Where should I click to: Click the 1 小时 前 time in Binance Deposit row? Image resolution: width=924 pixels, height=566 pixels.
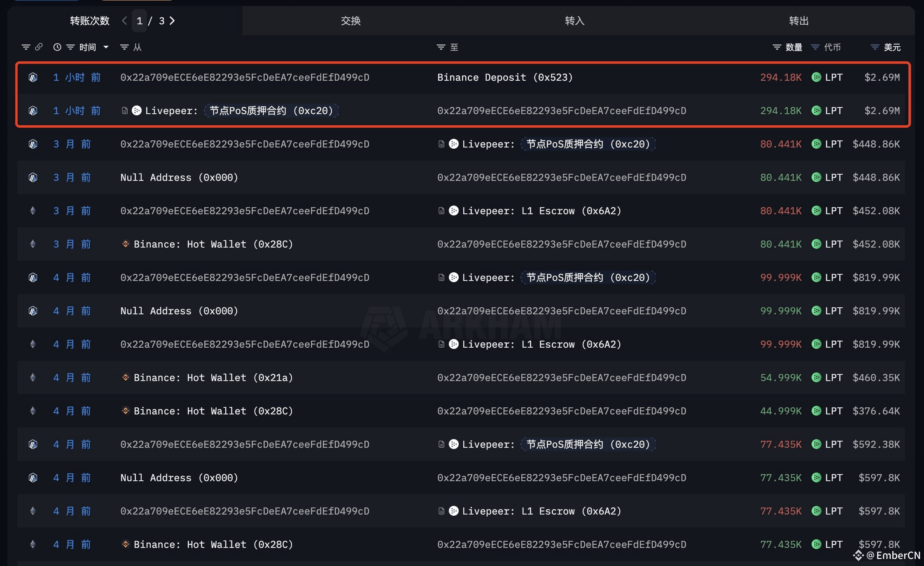click(x=77, y=77)
